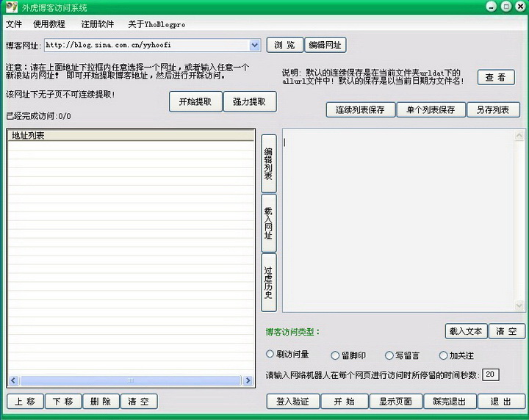Open the 文件 menu
The height and width of the screenshot is (420, 529).
[x=14, y=24]
